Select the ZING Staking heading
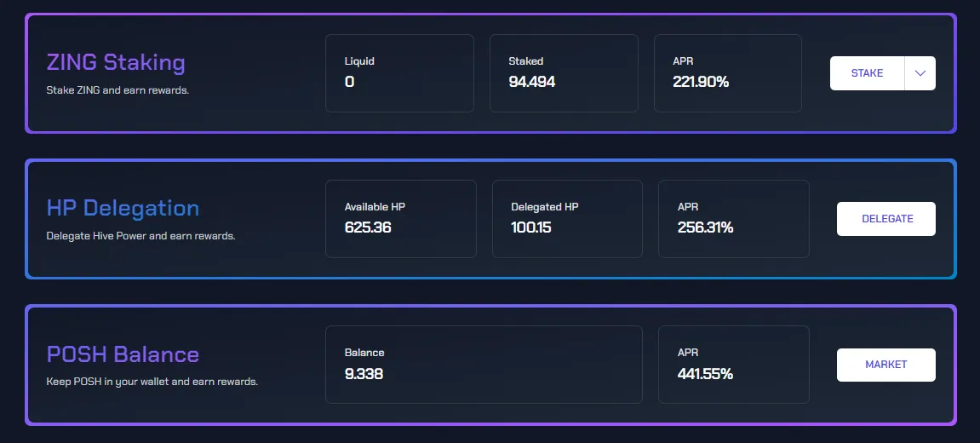This screenshot has height=443, width=980. point(116,62)
